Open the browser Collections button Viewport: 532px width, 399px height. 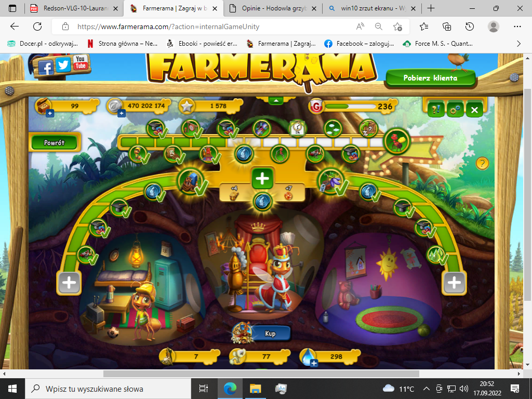point(447,26)
